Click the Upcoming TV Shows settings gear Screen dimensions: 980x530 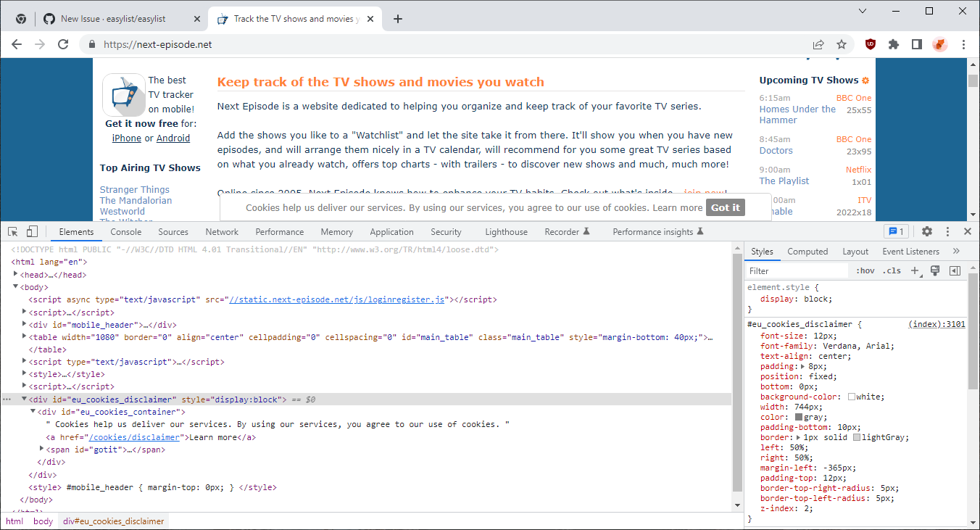coord(865,80)
